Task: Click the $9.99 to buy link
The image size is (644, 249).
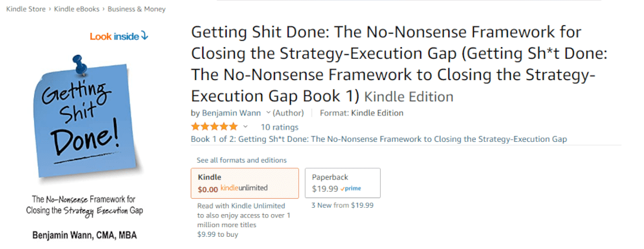Action: [x=218, y=235]
